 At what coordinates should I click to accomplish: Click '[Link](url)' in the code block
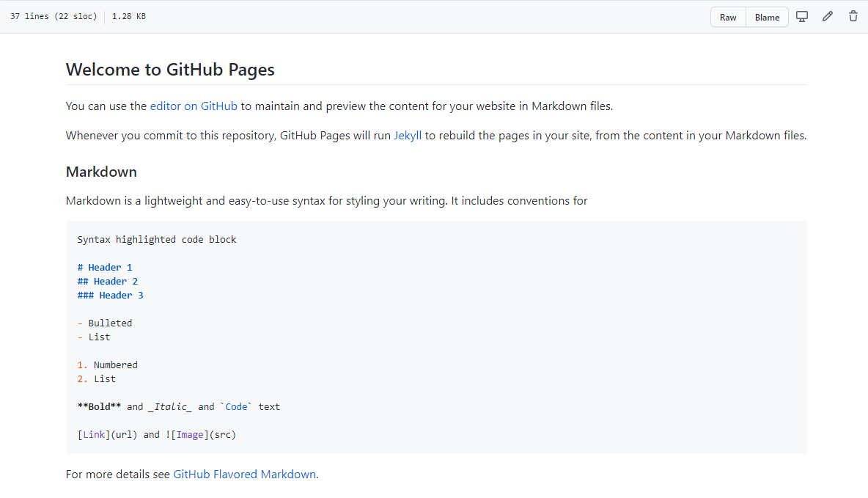click(107, 435)
